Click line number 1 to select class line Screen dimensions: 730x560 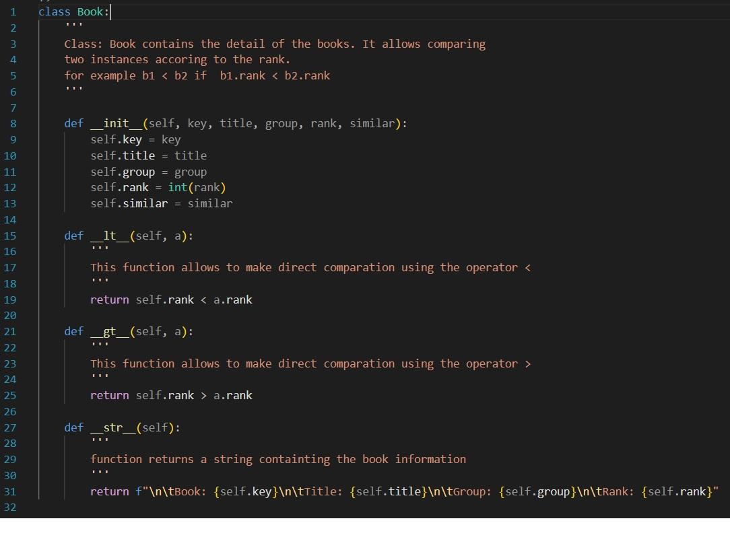[x=13, y=11]
